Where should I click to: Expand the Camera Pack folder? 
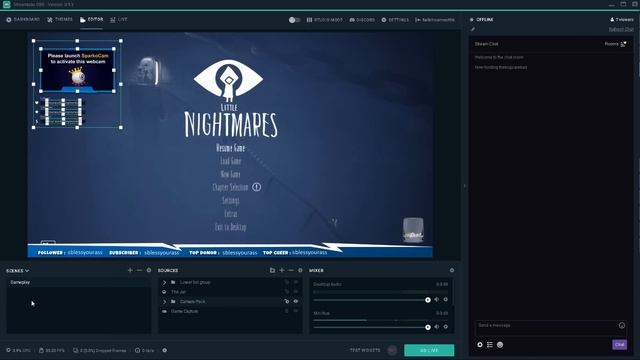(x=164, y=302)
